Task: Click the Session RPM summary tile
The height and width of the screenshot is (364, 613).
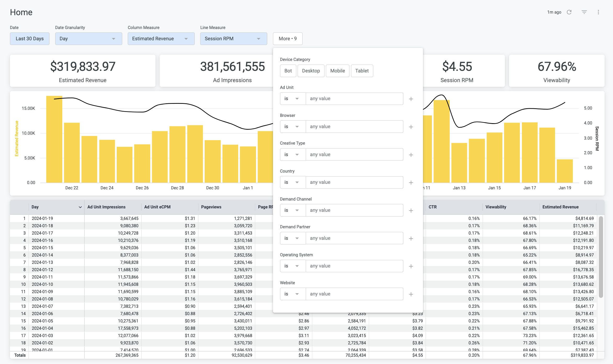Action: pyautogui.click(x=464, y=71)
